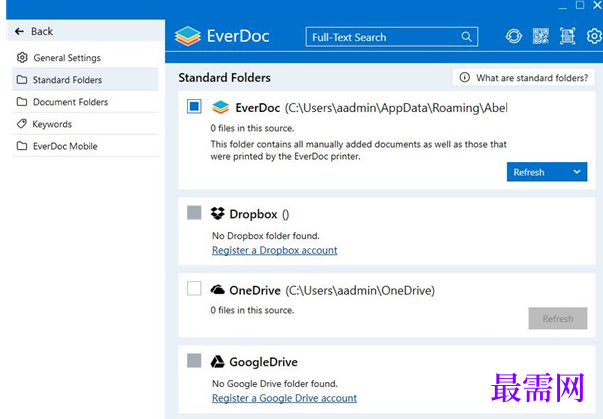This screenshot has width=603, height=419.
Task: Click the EverDoc Mobile folder icon
Action: point(22,146)
